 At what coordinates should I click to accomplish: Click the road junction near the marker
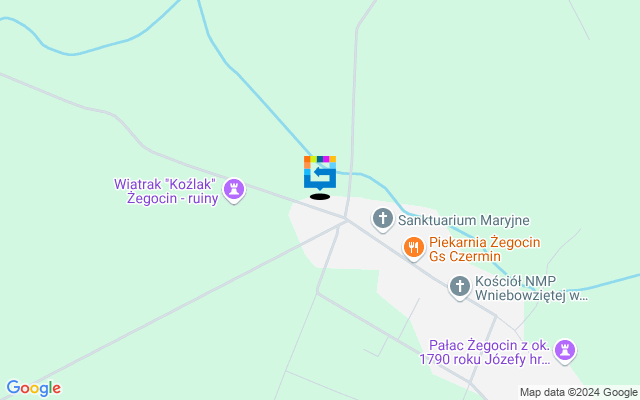pos(346,220)
